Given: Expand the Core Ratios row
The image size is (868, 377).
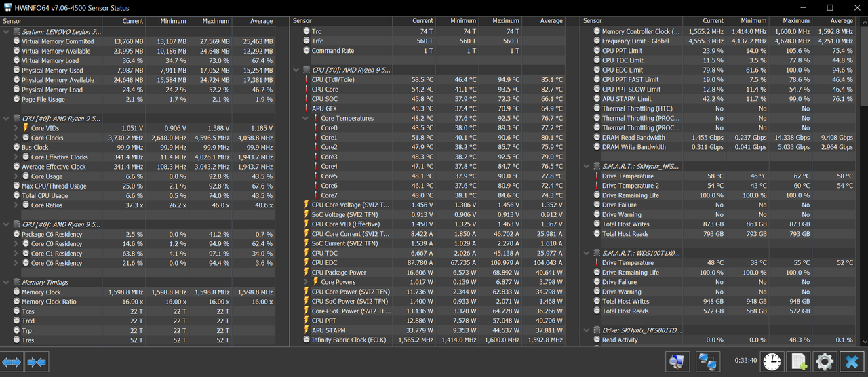Looking at the screenshot, I should click(16, 205).
